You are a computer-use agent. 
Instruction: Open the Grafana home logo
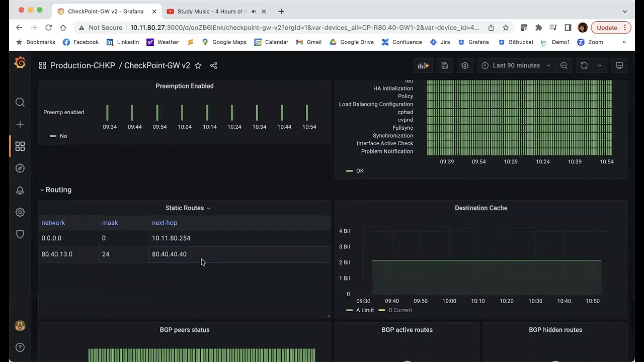point(20,63)
